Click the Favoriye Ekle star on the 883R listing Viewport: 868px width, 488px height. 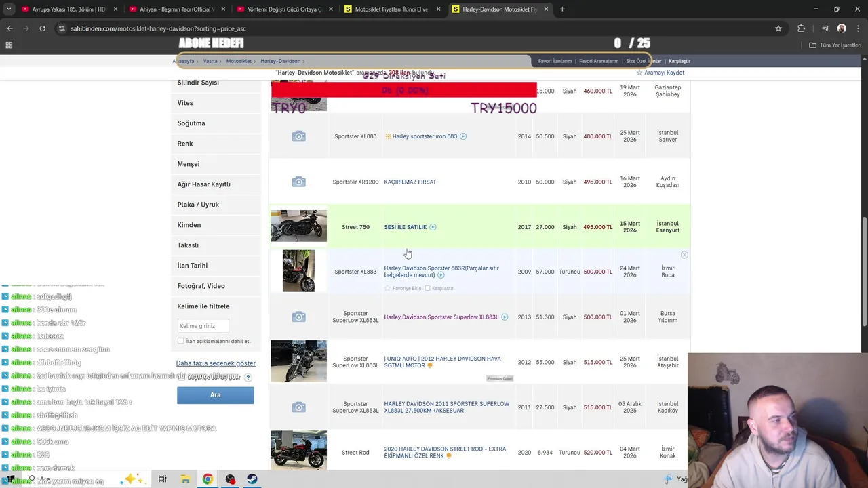[x=387, y=288]
